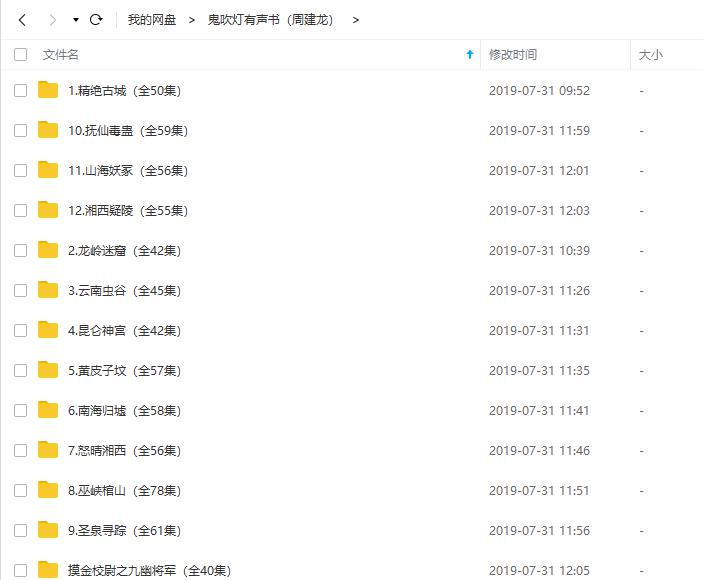The image size is (703, 580).
Task: Sort by 文件名 column header
Action: [61, 55]
